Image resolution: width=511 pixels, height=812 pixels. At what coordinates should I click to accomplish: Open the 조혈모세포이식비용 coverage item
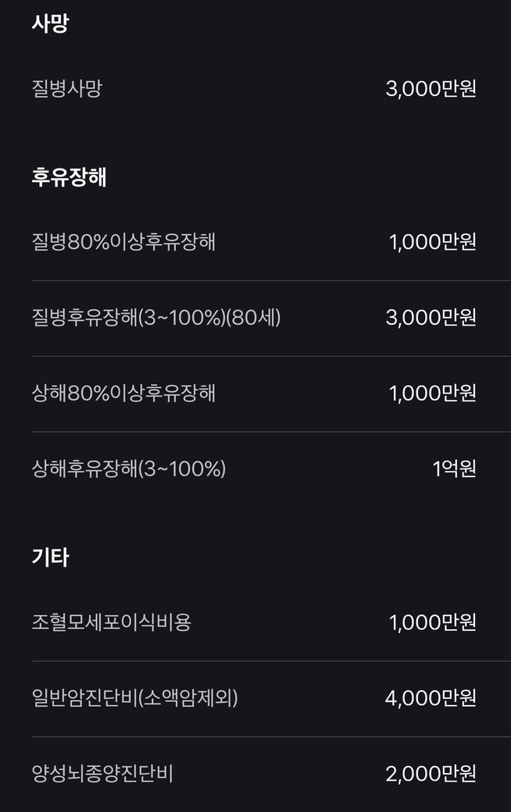(112, 622)
